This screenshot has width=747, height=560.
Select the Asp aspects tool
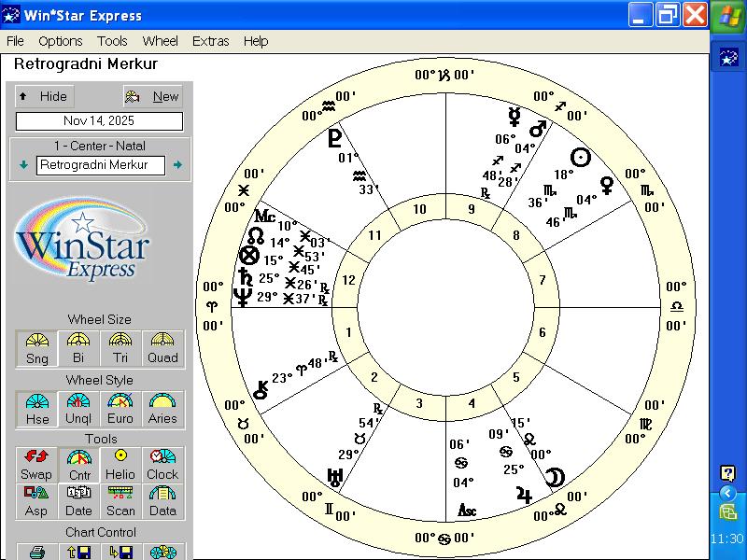tap(36, 500)
